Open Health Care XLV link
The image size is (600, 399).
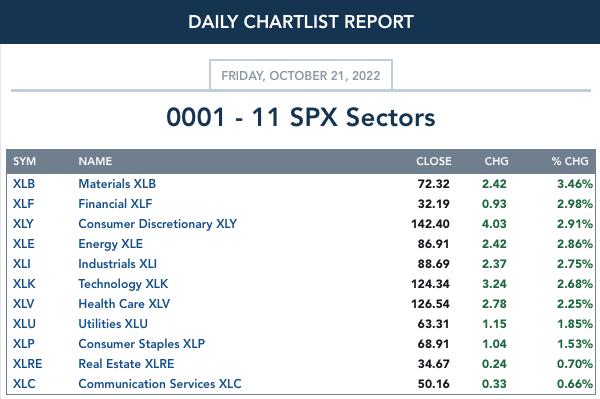click(x=124, y=304)
